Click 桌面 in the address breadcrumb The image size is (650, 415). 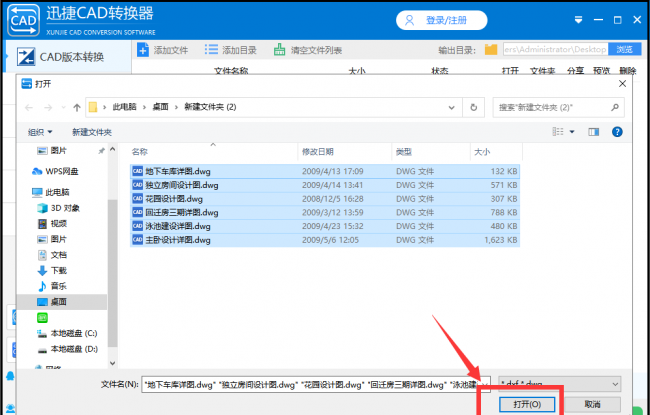point(160,107)
